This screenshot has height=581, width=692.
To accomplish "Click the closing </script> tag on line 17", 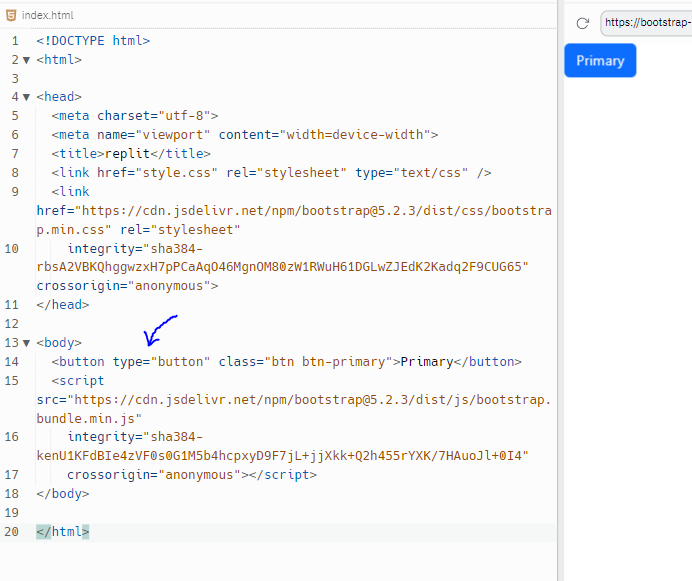I will coord(282,475).
